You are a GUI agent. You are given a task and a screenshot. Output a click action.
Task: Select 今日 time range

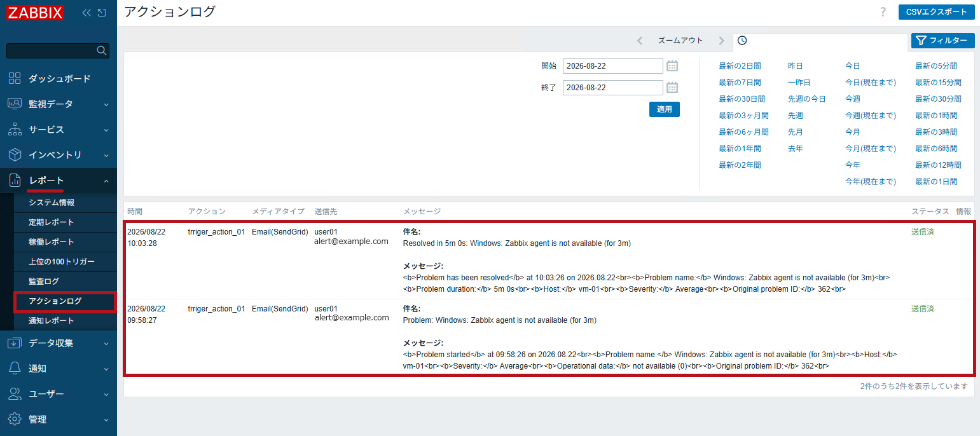(x=852, y=65)
